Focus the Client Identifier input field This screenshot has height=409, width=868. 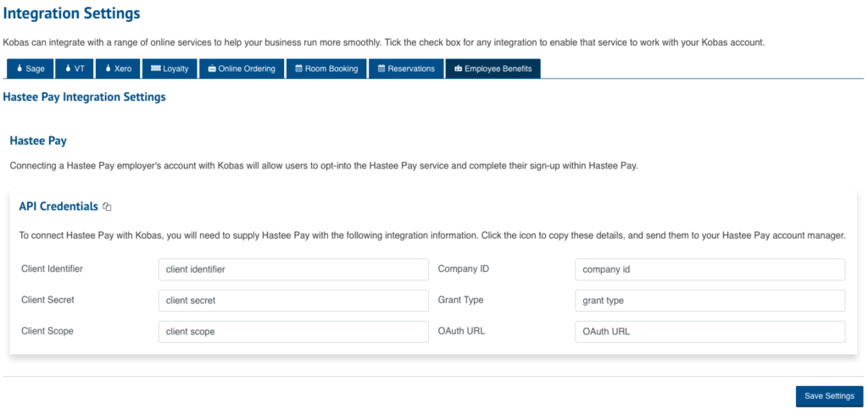pyautogui.click(x=293, y=269)
